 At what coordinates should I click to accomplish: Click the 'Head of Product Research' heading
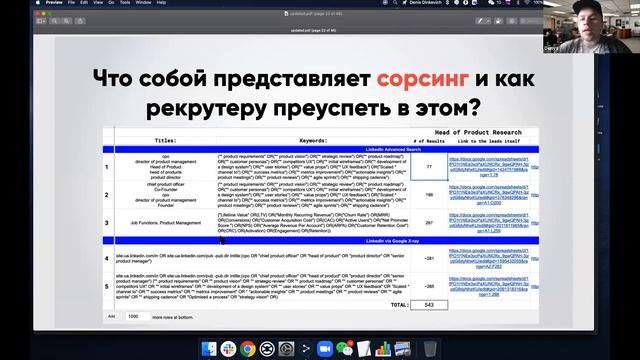click(x=478, y=132)
